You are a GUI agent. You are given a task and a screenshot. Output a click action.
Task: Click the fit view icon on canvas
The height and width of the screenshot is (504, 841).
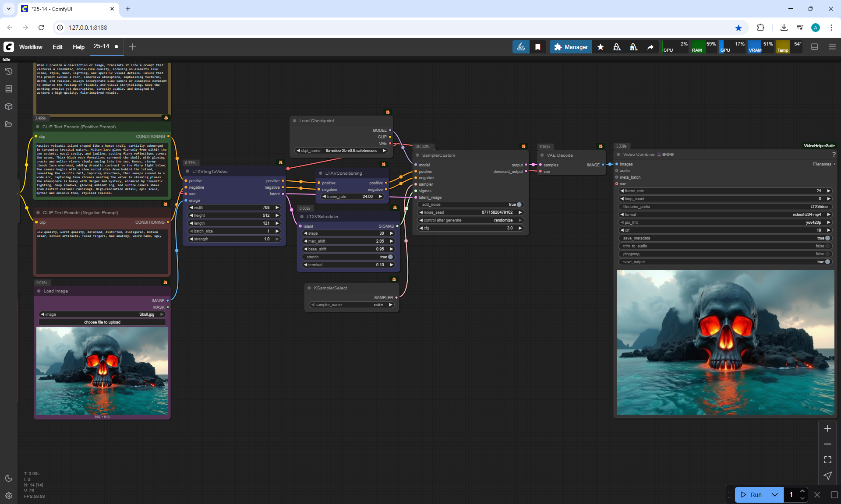click(x=827, y=460)
